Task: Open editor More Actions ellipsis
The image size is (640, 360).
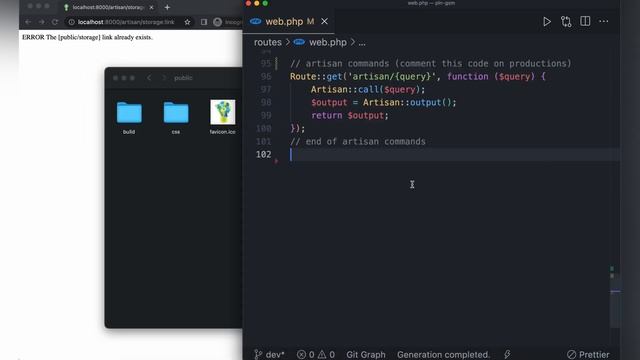Action: (x=603, y=21)
